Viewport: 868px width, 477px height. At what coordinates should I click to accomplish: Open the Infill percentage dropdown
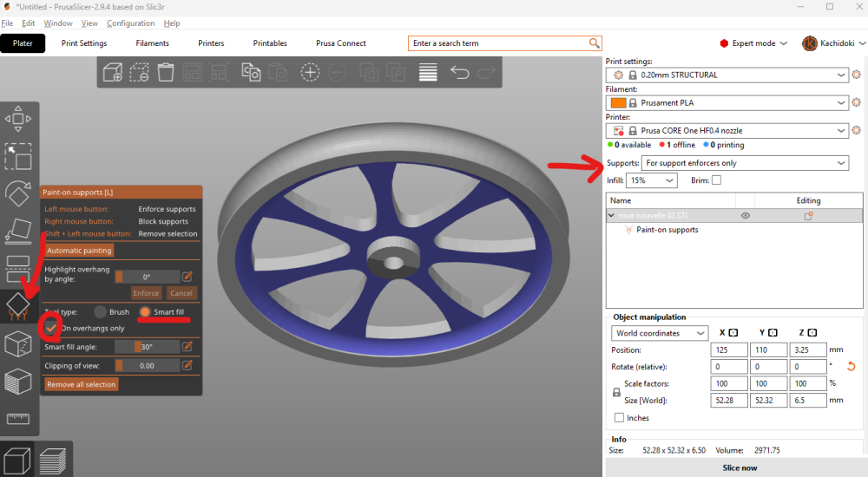click(x=651, y=180)
